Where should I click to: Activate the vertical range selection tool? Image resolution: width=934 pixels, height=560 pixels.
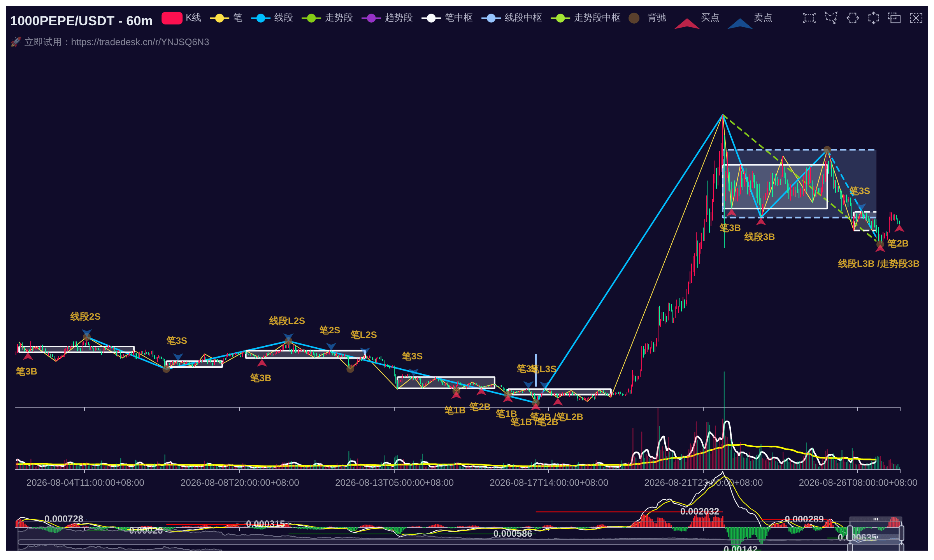coord(873,18)
